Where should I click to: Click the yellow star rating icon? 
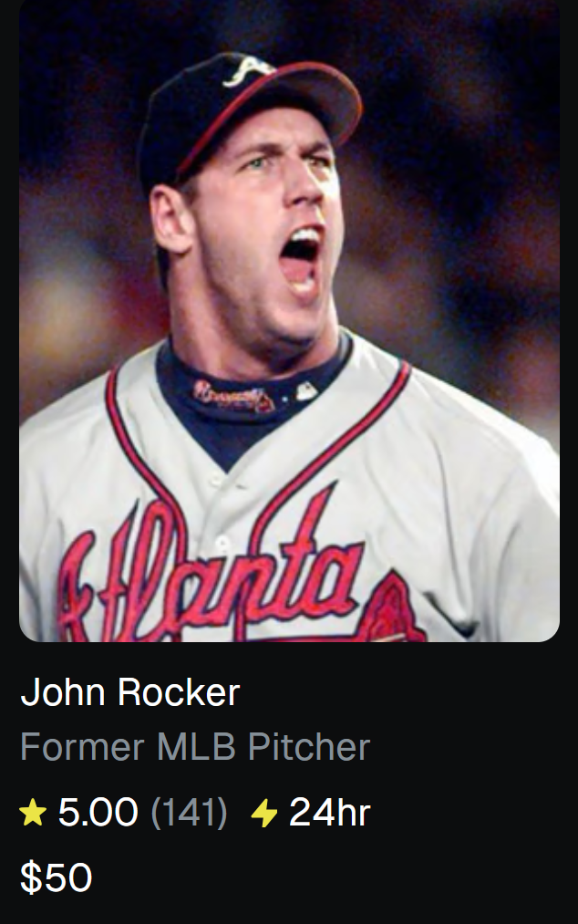[x=33, y=813]
